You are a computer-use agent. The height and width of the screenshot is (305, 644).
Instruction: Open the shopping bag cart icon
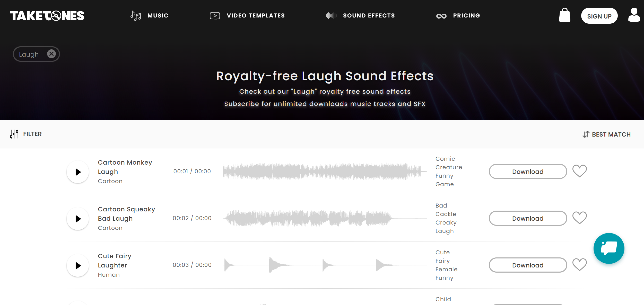coord(564,15)
